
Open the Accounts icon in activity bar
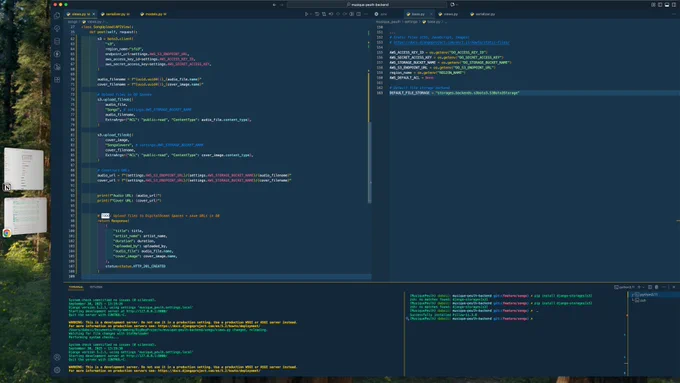pyautogui.click(x=57, y=357)
